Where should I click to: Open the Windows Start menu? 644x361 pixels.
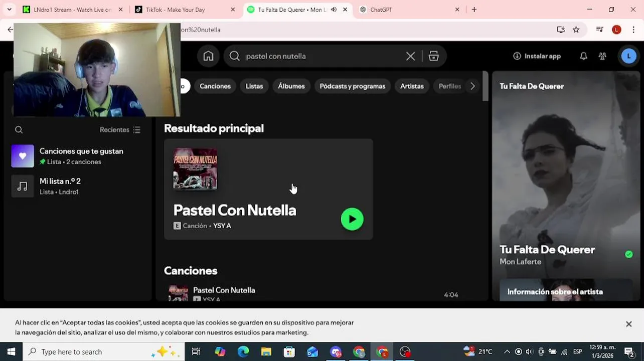[x=11, y=352]
